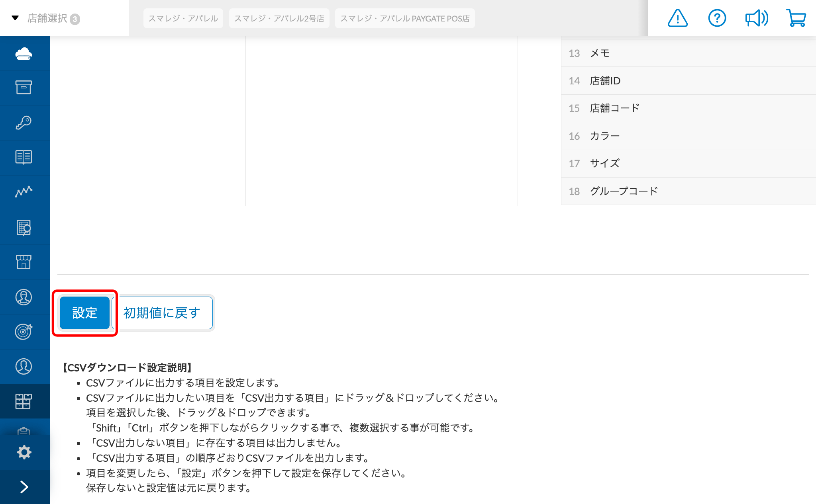816x504 pixels.
Task: Click the partially hidden clipboard sidebar icon
Action: click(x=24, y=431)
